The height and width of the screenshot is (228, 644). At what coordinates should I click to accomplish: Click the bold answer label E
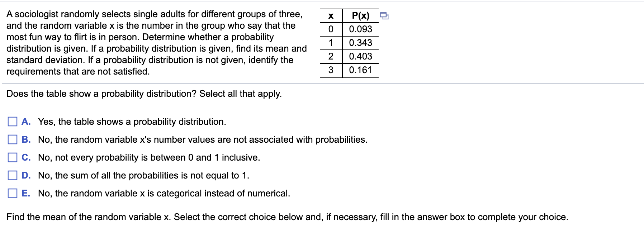tap(25, 193)
